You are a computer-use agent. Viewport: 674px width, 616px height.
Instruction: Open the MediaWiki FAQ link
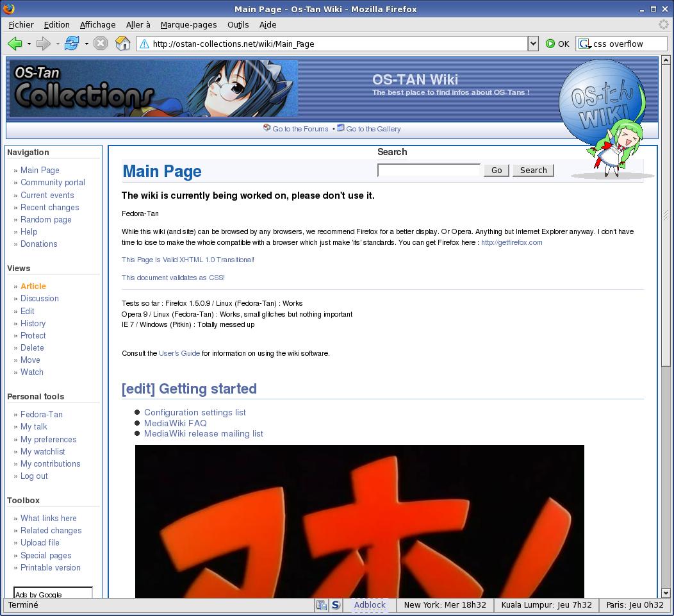176,423
